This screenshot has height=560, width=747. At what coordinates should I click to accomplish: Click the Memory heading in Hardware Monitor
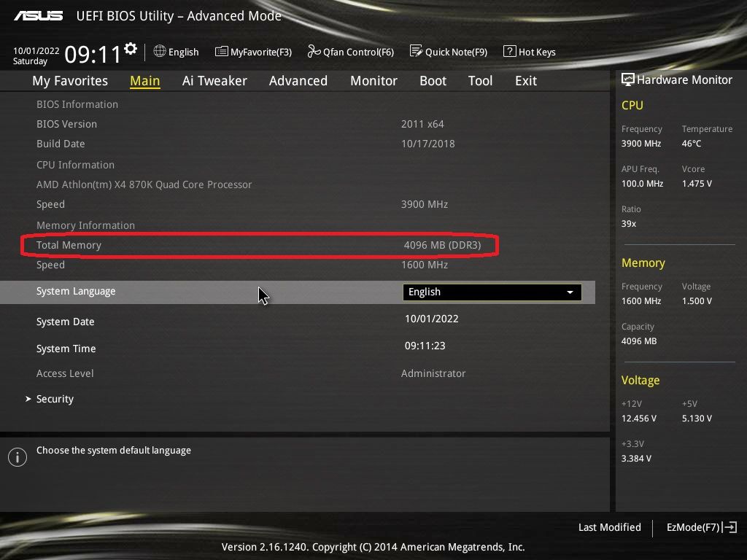click(643, 262)
